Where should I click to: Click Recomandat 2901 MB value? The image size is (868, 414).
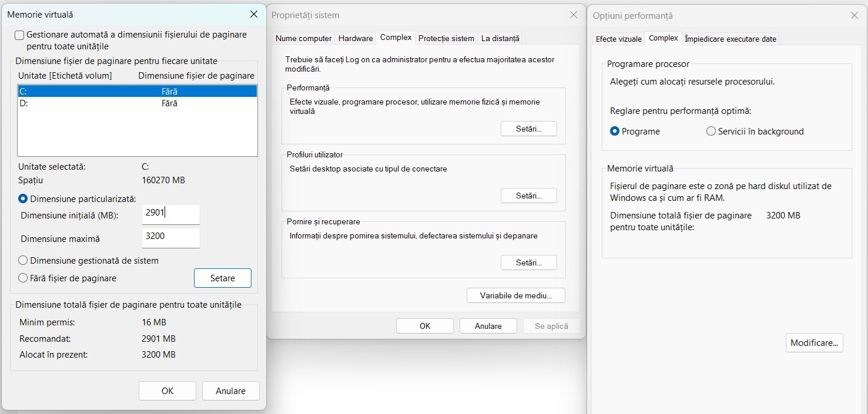click(x=159, y=339)
